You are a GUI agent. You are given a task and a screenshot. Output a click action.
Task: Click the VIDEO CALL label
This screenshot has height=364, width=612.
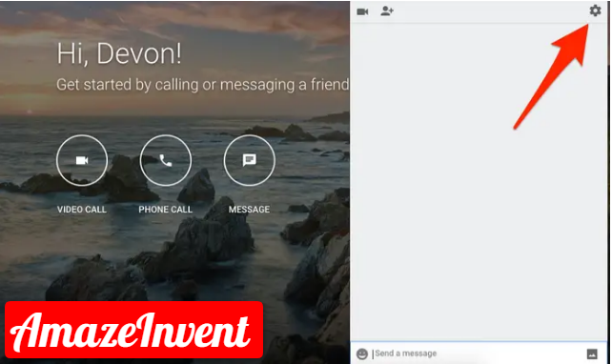coord(82,210)
